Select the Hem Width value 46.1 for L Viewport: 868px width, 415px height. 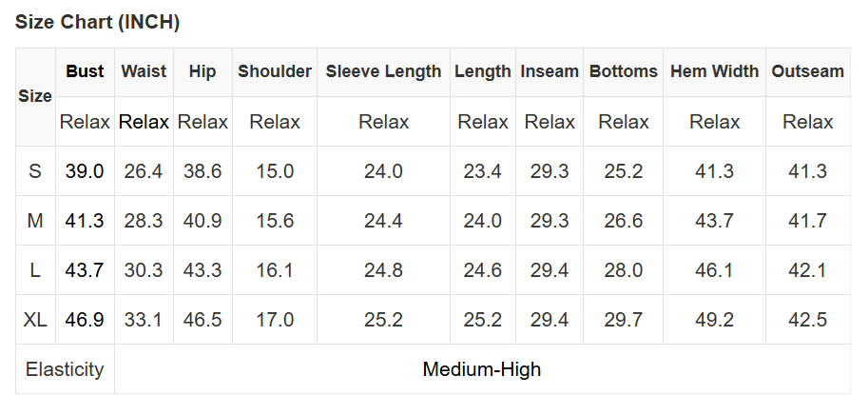point(714,270)
